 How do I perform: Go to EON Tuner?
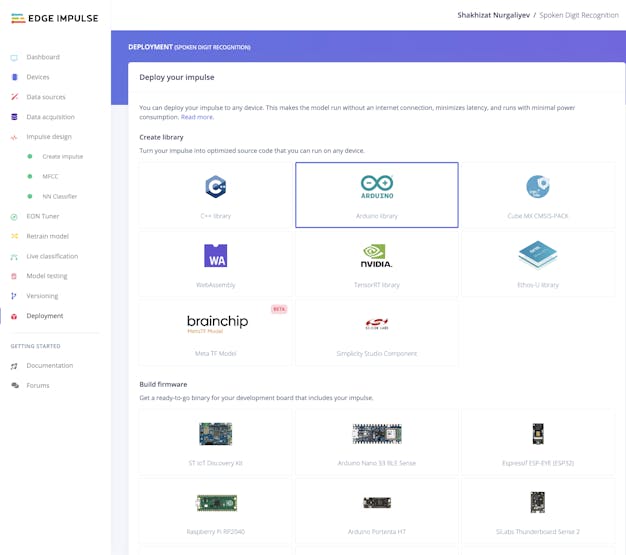pyautogui.click(x=43, y=216)
